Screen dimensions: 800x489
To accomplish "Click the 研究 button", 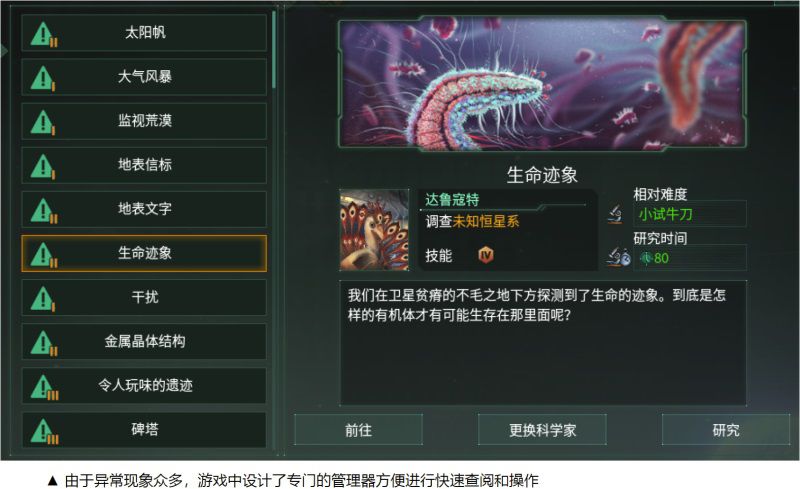I will tap(726, 430).
